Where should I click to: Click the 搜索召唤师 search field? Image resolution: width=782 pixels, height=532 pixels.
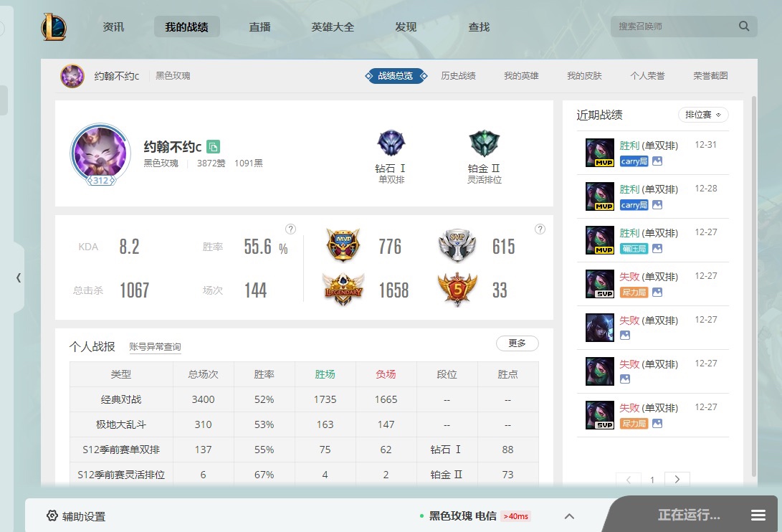pyautogui.click(x=674, y=27)
